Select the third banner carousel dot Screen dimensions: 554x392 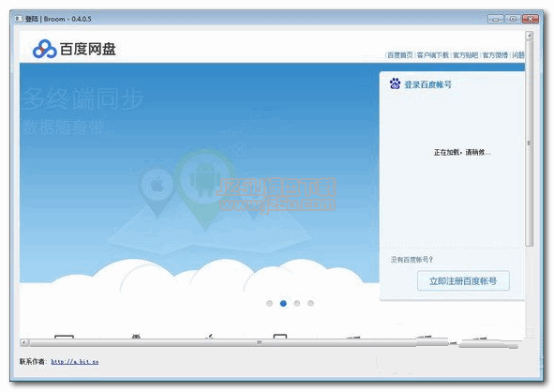[297, 303]
